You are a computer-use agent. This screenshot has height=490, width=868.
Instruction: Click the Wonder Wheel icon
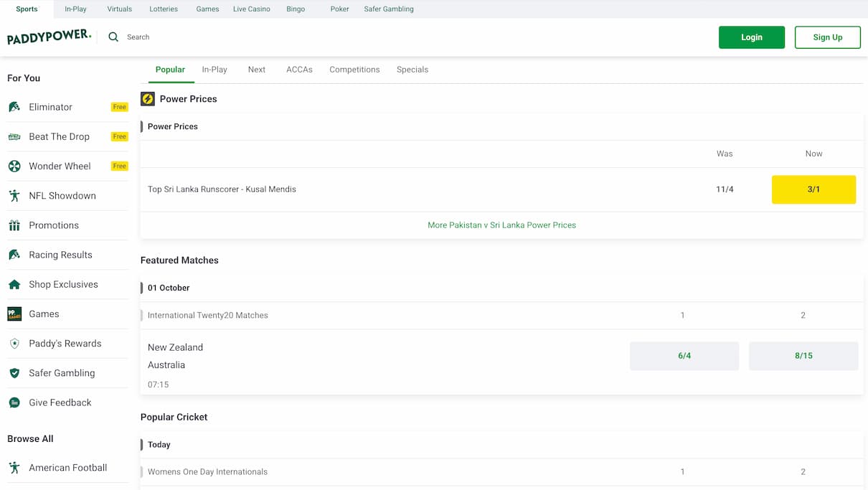coord(14,166)
